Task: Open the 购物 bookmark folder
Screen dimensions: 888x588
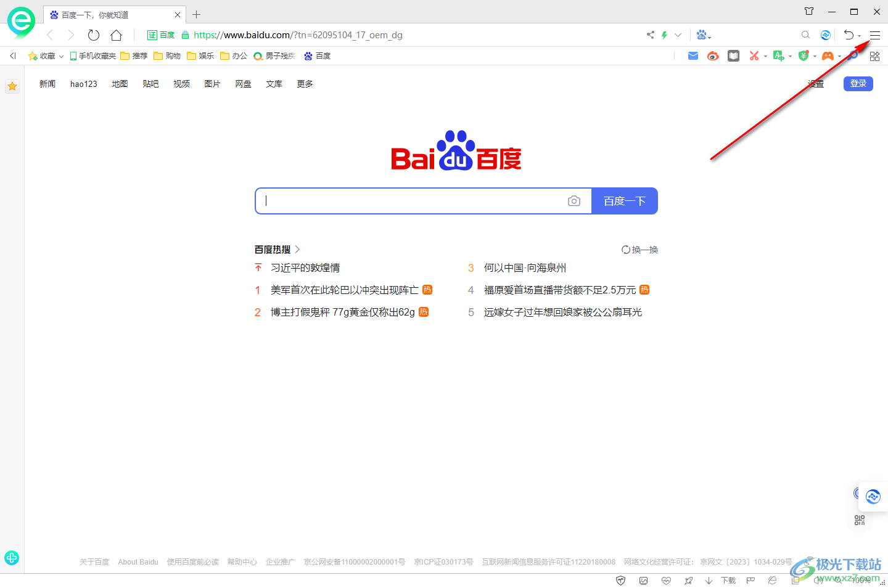Action: point(167,56)
